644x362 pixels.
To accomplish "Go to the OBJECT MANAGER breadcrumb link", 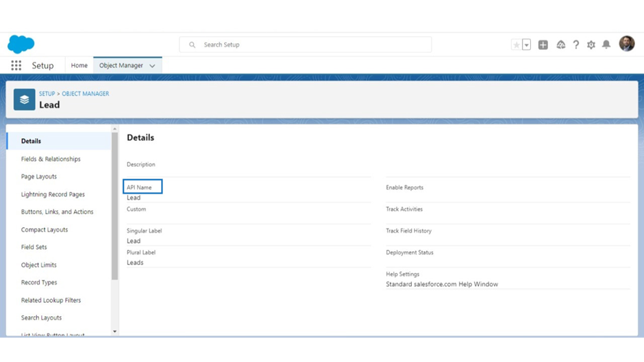I will [x=86, y=94].
